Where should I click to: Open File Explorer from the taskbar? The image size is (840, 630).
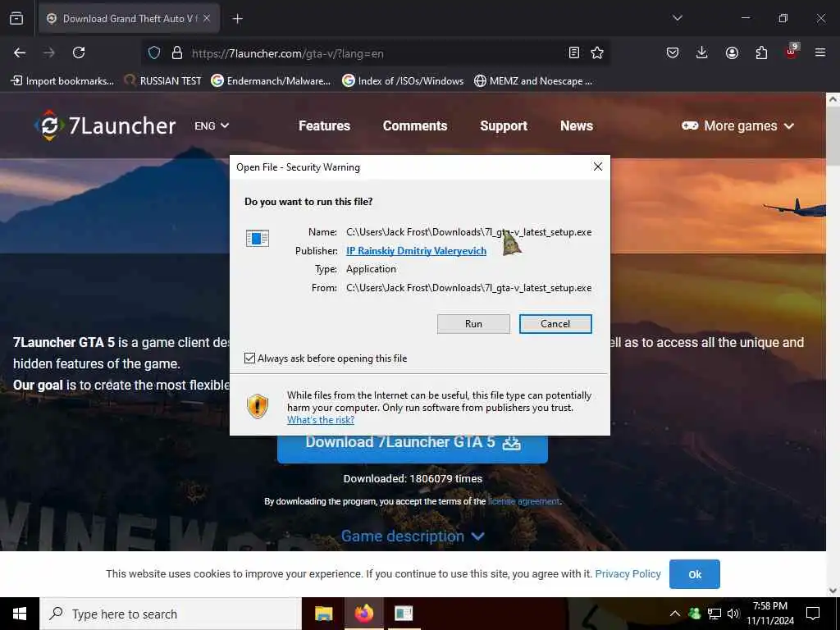click(323, 614)
